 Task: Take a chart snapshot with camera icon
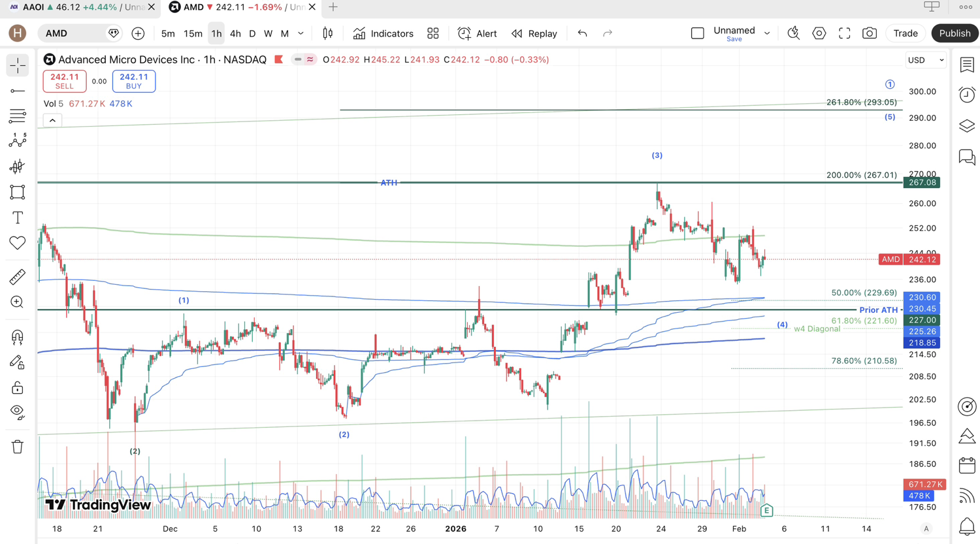point(870,33)
